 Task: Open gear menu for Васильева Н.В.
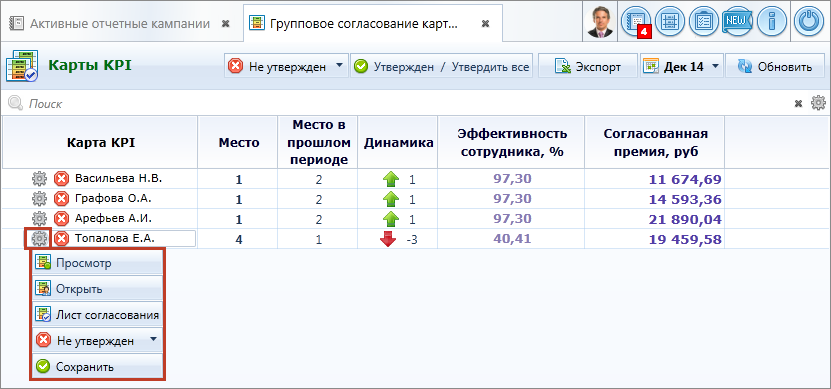click(39, 179)
